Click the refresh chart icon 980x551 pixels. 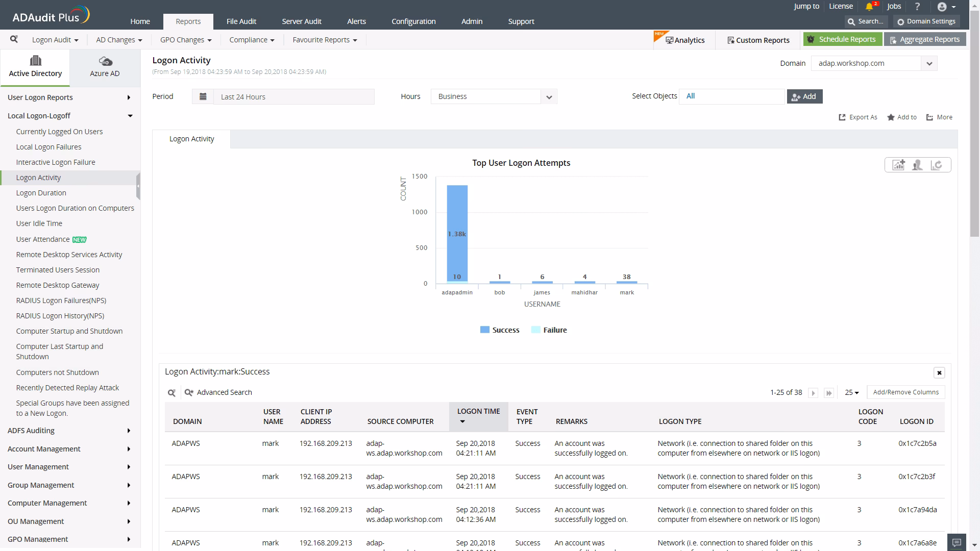937,165
